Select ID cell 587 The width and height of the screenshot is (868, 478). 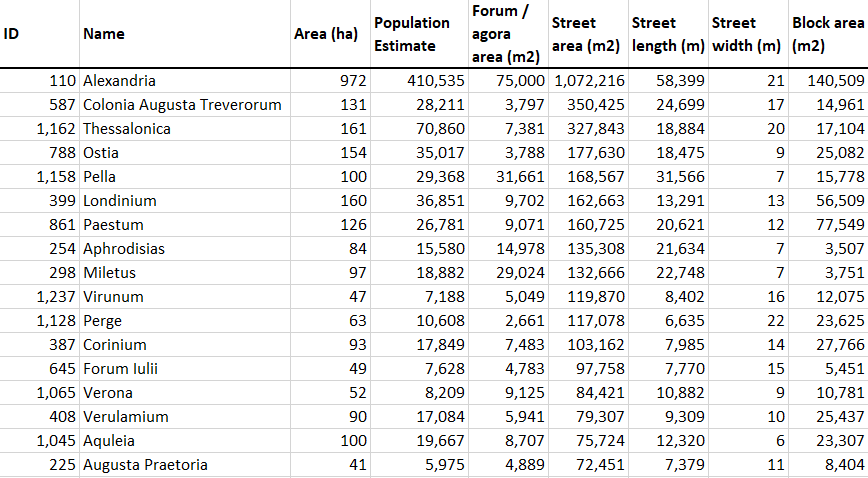(x=39, y=105)
